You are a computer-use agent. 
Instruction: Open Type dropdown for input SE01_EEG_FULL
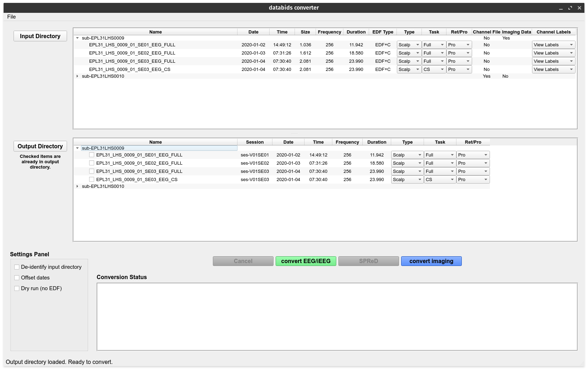[x=409, y=45]
